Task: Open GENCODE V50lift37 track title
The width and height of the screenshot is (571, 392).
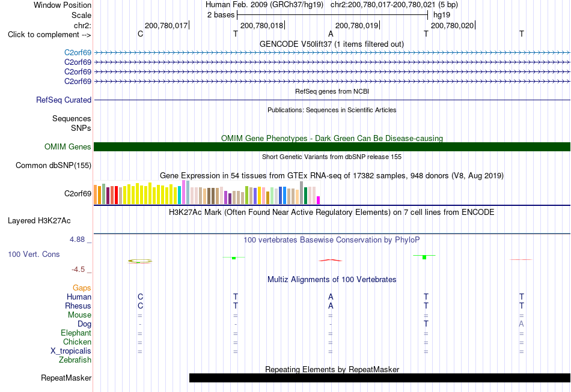Action: click(x=331, y=44)
